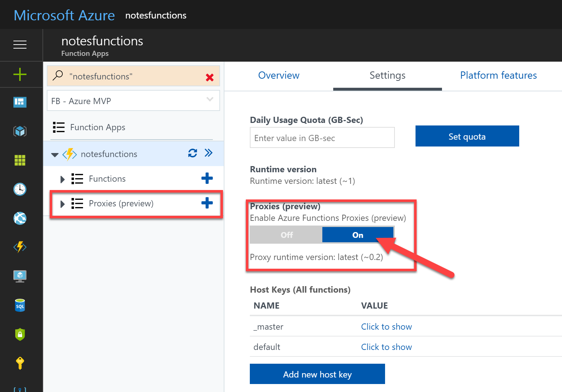Switch to Platform features tab

point(499,75)
